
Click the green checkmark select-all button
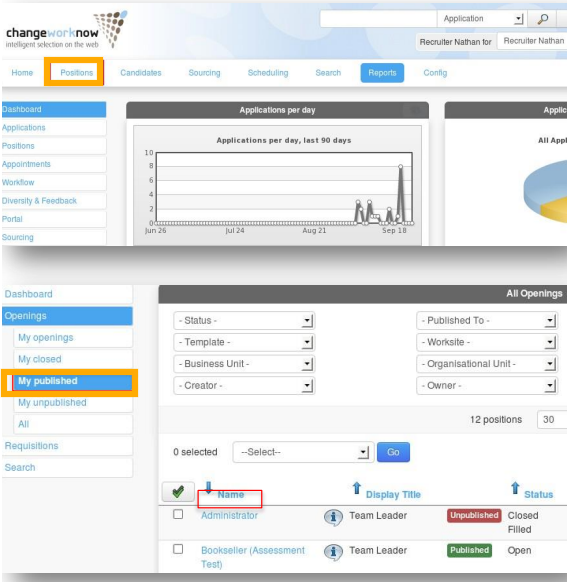pos(178,492)
